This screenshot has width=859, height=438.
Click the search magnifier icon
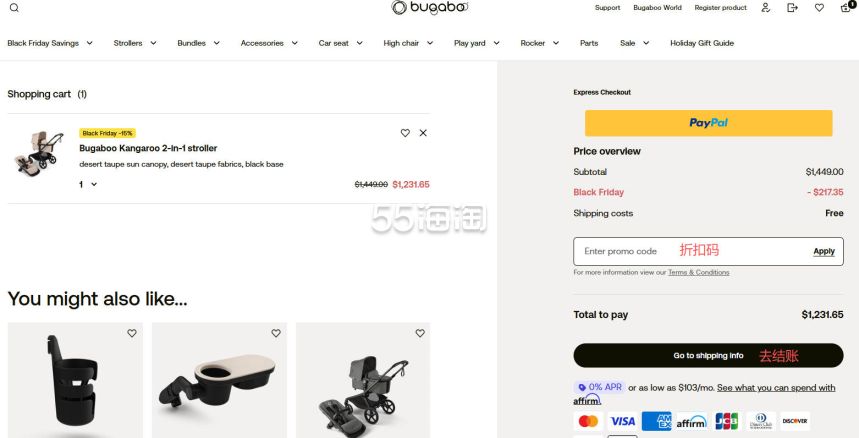point(13,7)
